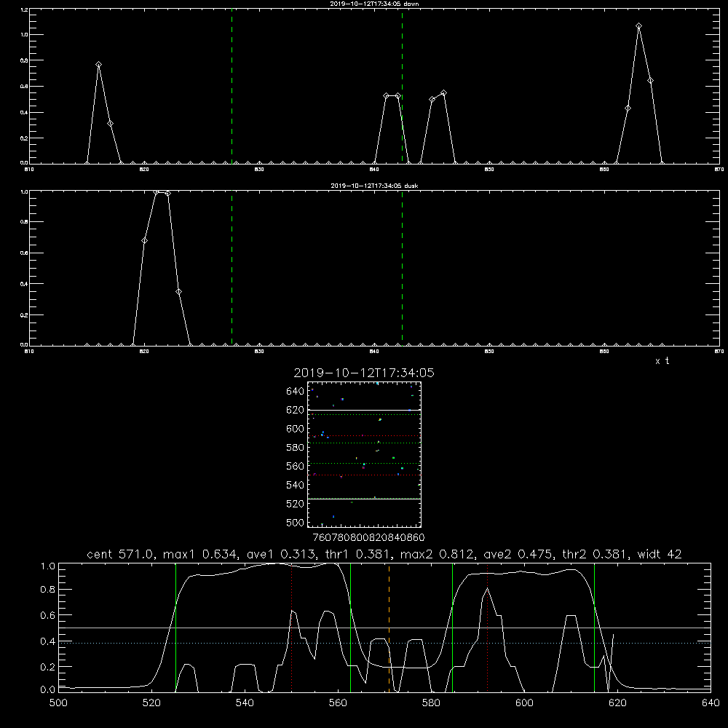Click the 'max2 0.812' value
Image resolution: width=728 pixels, height=728 pixels.
(438, 554)
